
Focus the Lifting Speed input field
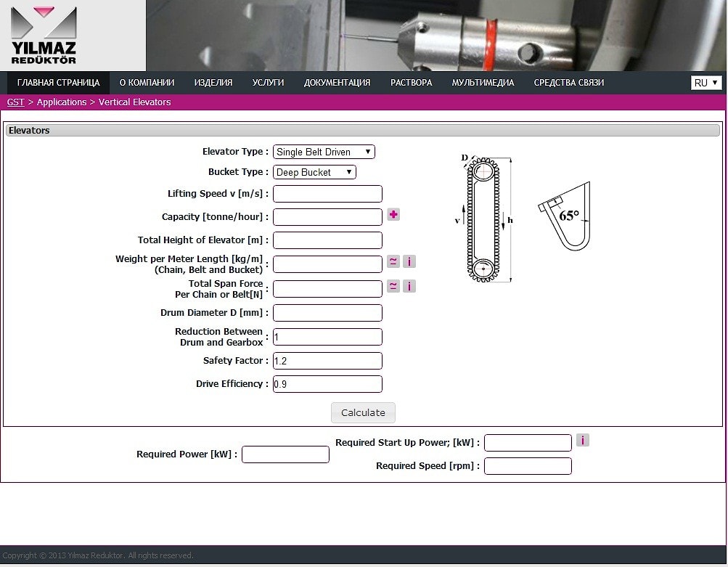click(x=327, y=194)
